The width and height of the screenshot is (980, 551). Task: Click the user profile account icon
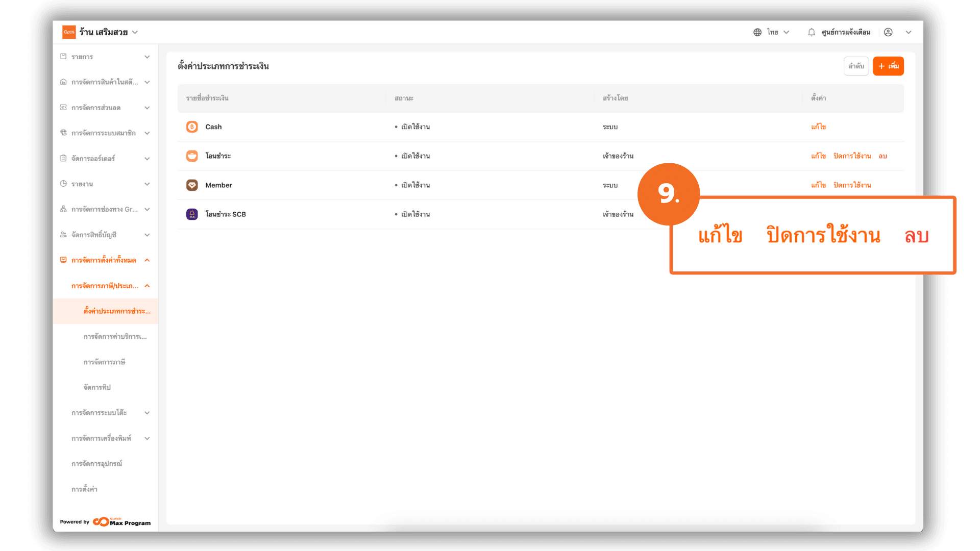[x=888, y=32]
